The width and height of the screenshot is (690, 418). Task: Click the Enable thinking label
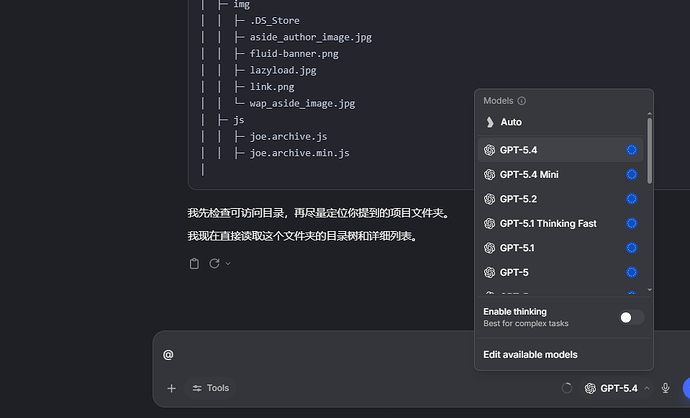pos(515,312)
